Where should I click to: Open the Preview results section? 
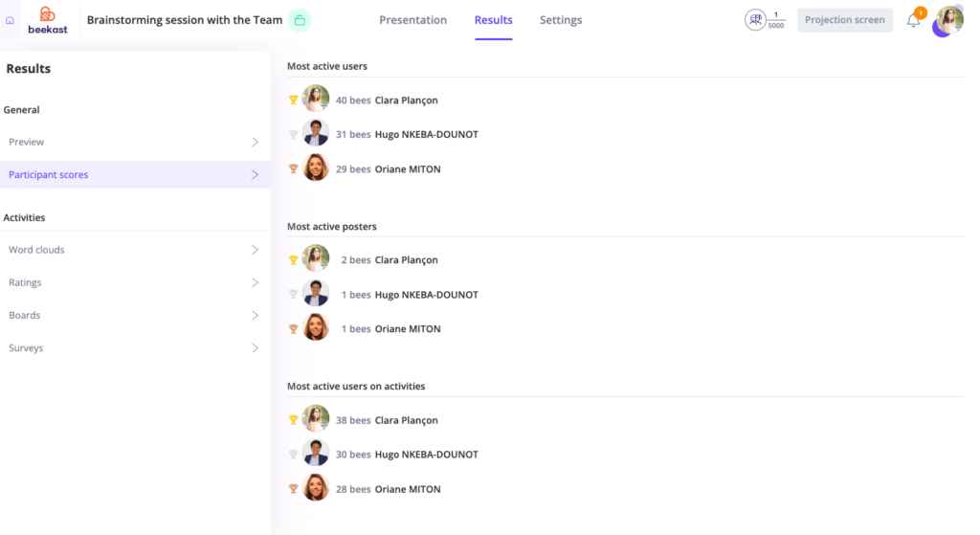pyautogui.click(x=134, y=142)
